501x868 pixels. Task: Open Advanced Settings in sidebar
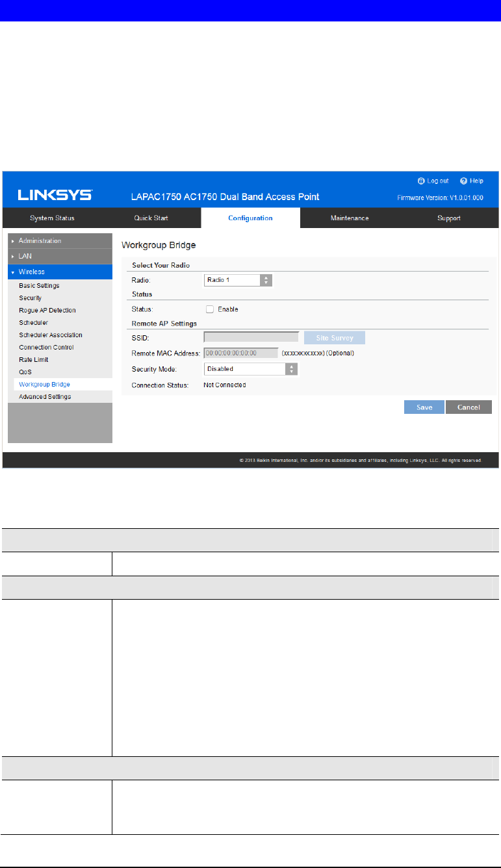[x=45, y=396]
